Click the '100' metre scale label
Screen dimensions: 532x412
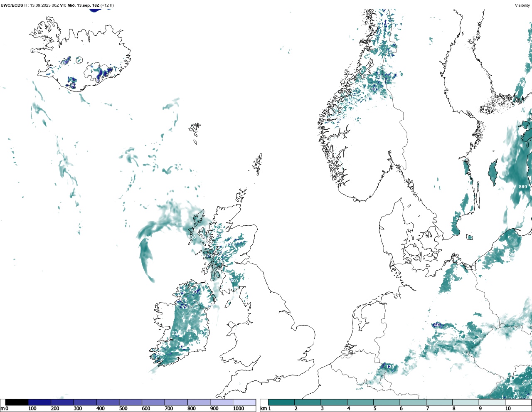click(x=32, y=409)
